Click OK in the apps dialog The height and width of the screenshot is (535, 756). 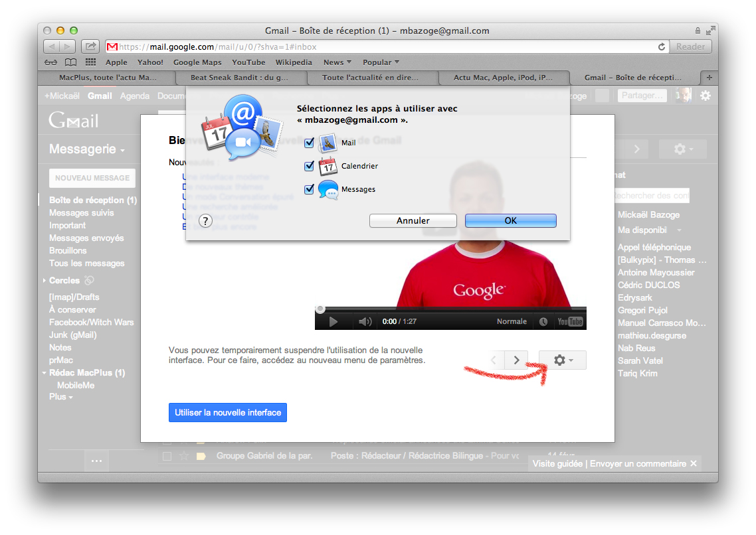(x=511, y=220)
